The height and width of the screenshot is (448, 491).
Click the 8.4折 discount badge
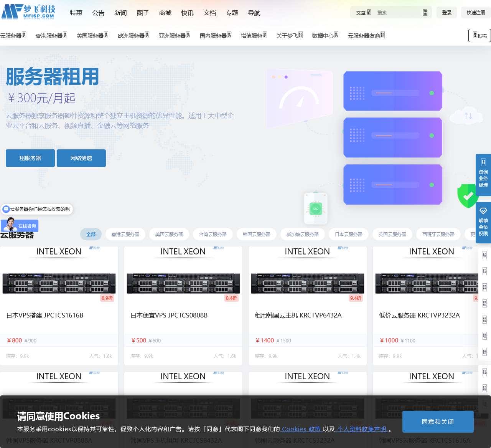[x=232, y=298]
